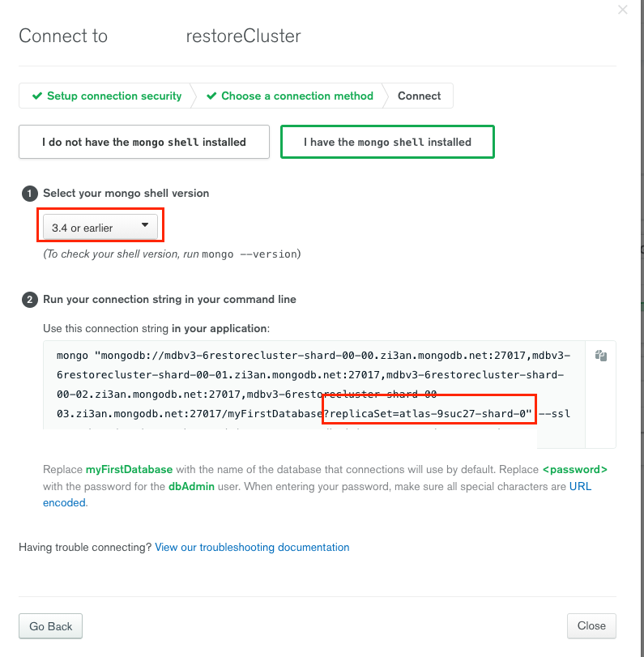Click the replicaSet parameter in connection string
The width and height of the screenshot is (644, 657).
(x=429, y=414)
